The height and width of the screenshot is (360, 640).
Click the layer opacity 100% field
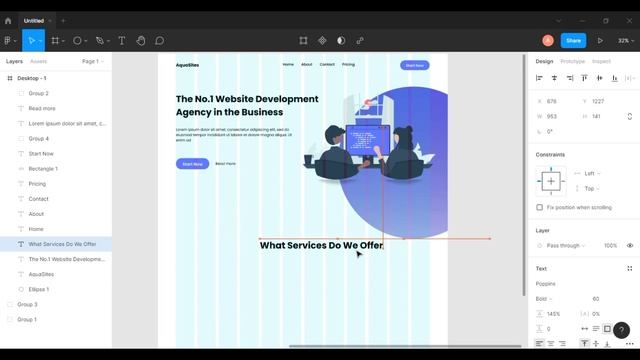pos(610,245)
